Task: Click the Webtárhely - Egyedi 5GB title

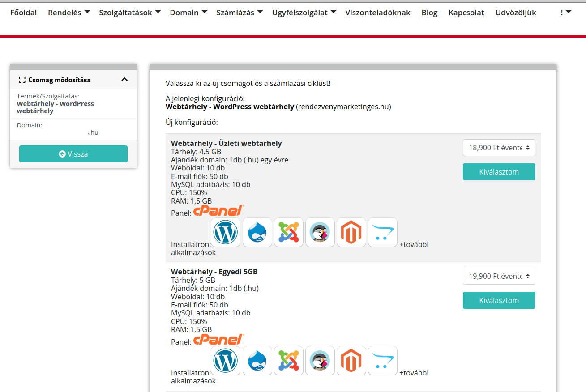Action: [214, 272]
